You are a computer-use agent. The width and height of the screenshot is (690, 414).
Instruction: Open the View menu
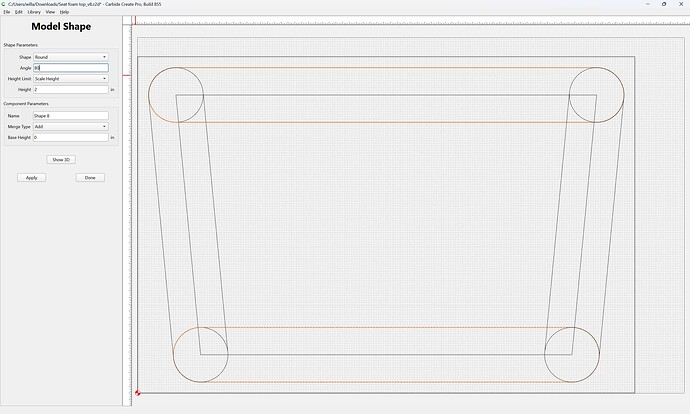[x=50, y=12]
